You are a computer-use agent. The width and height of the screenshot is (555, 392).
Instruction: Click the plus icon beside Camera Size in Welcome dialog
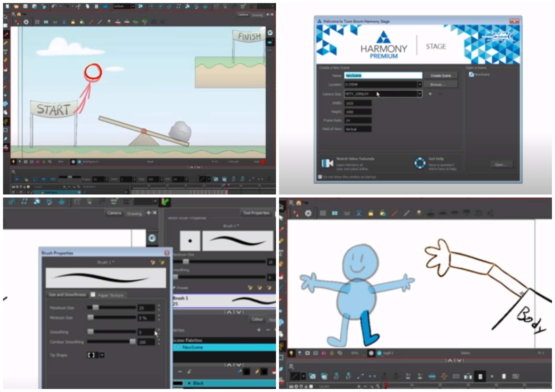point(430,94)
